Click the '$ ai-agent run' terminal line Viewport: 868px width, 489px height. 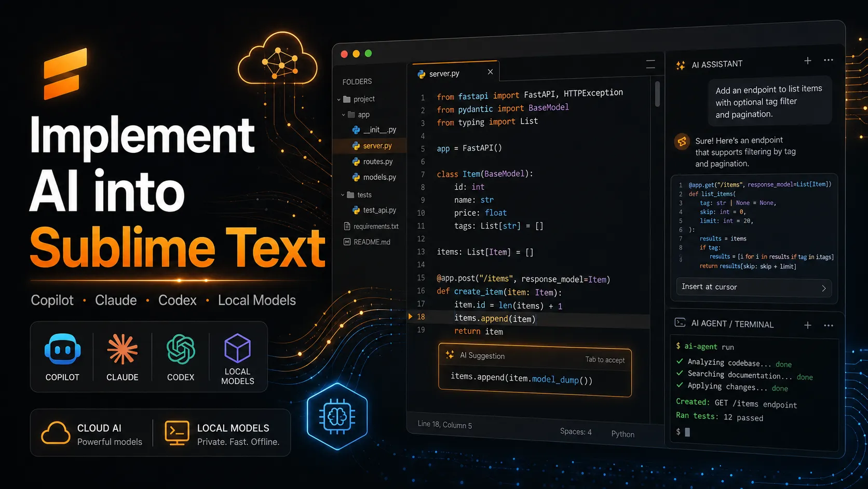click(705, 346)
